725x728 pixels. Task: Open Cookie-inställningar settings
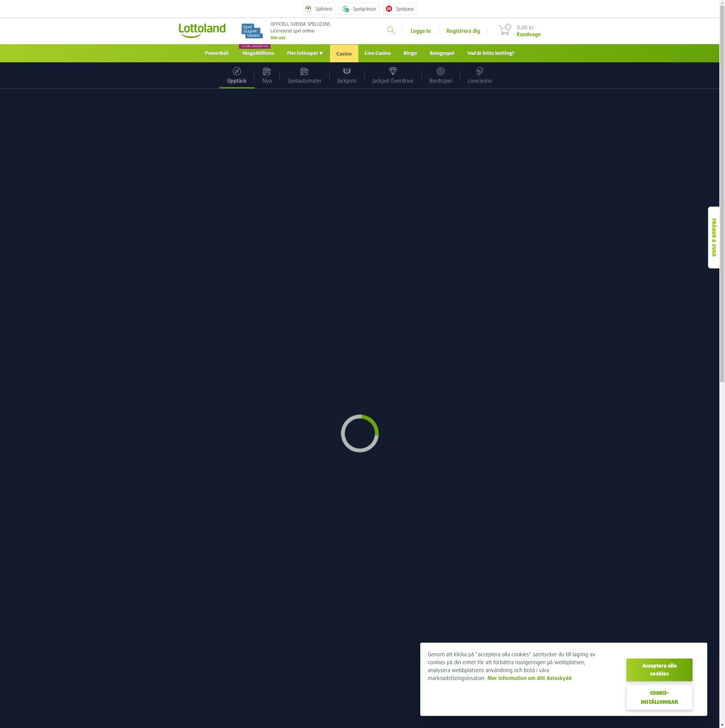(659, 697)
